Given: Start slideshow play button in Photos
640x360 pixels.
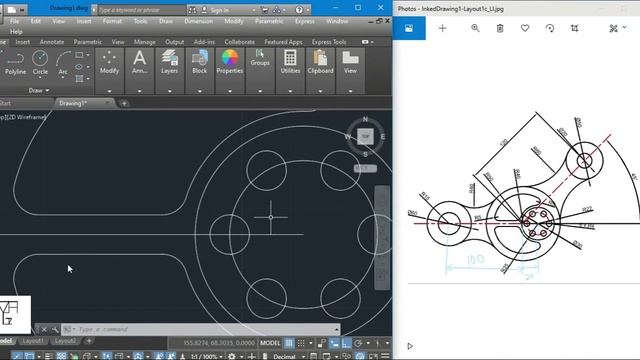Looking at the screenshot, I should (410, 346).
